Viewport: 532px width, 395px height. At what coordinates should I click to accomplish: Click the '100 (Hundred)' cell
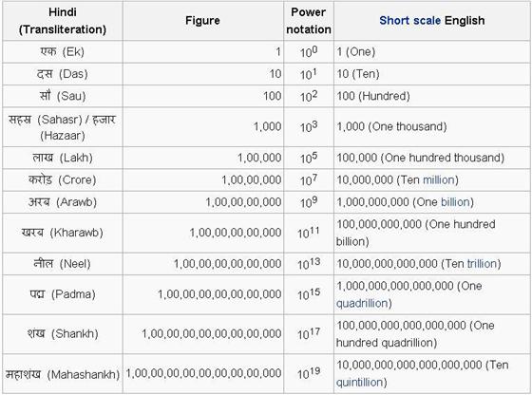coord(432,96)
